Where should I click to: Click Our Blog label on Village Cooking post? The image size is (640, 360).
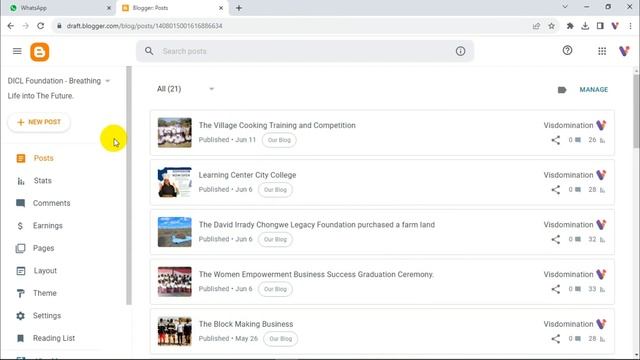(279, 140)
